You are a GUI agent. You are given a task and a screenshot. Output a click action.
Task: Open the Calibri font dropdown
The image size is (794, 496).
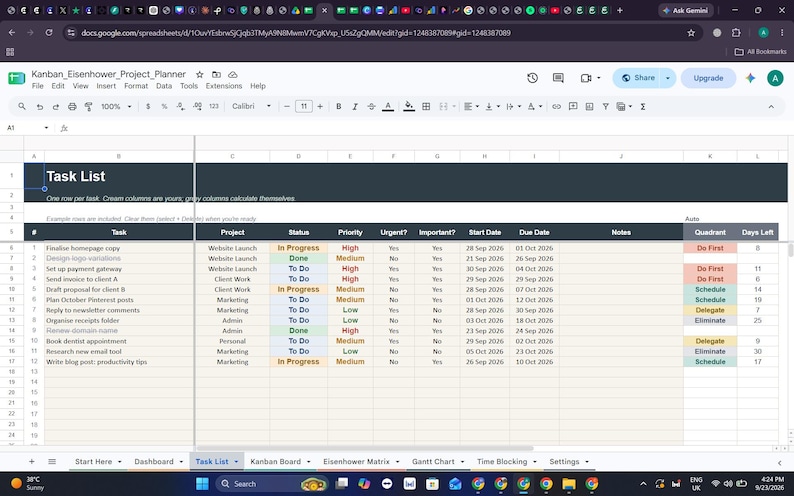pos(251,106)
